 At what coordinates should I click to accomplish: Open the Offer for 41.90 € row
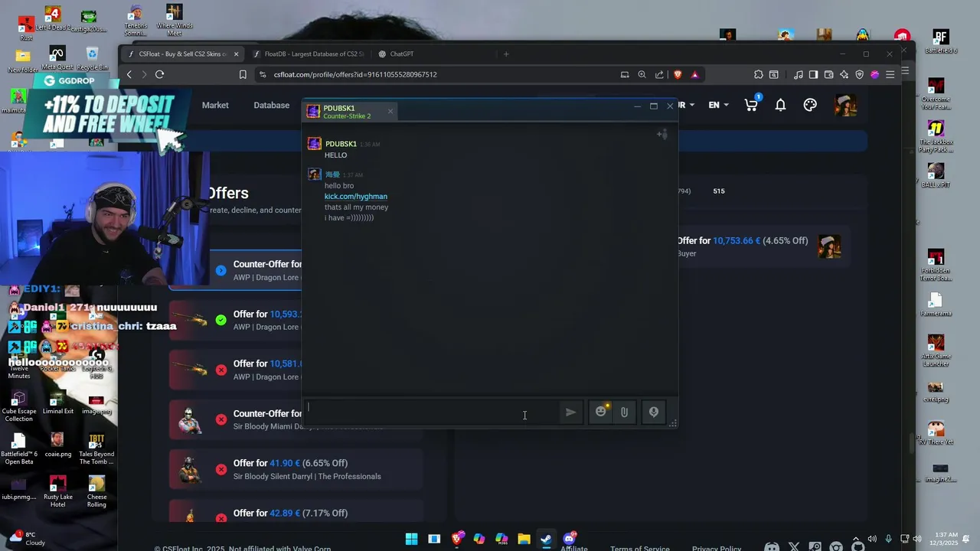[x=296, y=469]
